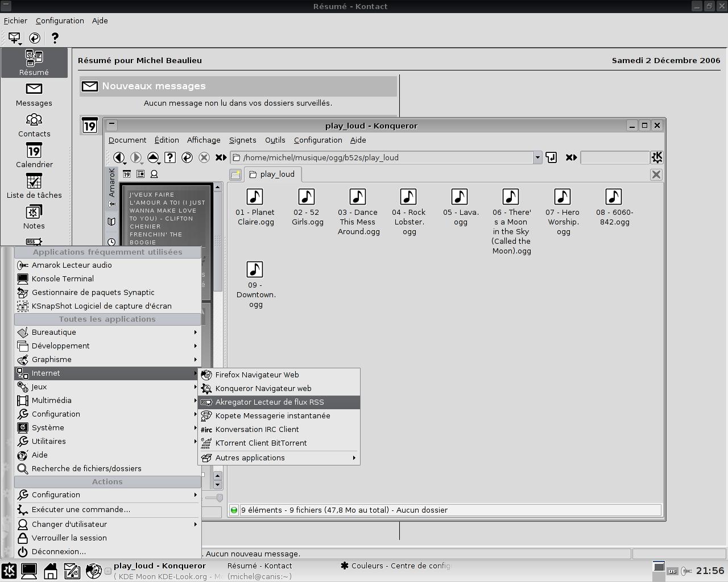This screenshot has width=728, height=582.
Task: Select the 04 - Rock Lobster.ogg file
Action: tap(409, 212)
